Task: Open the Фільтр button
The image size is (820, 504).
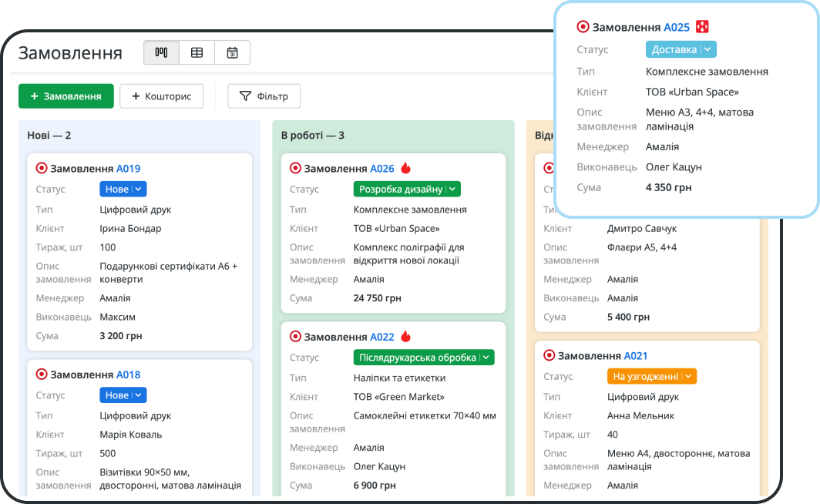Action: coord(264,96)
